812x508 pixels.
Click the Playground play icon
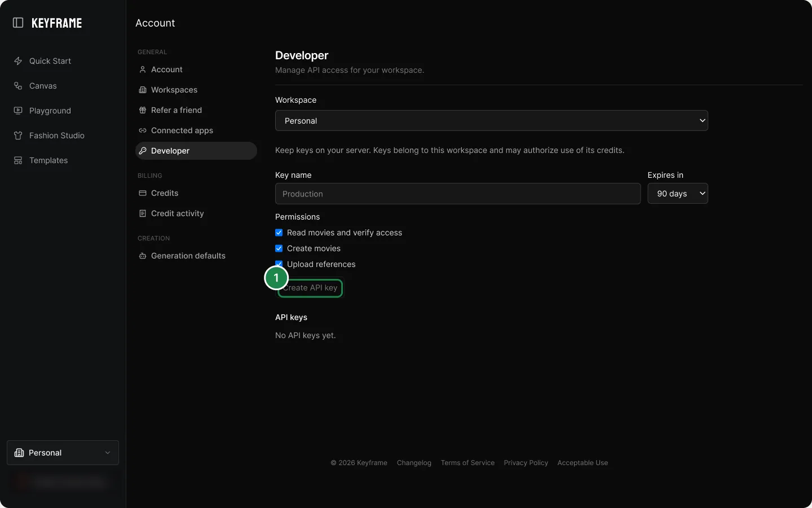[18, 111]
